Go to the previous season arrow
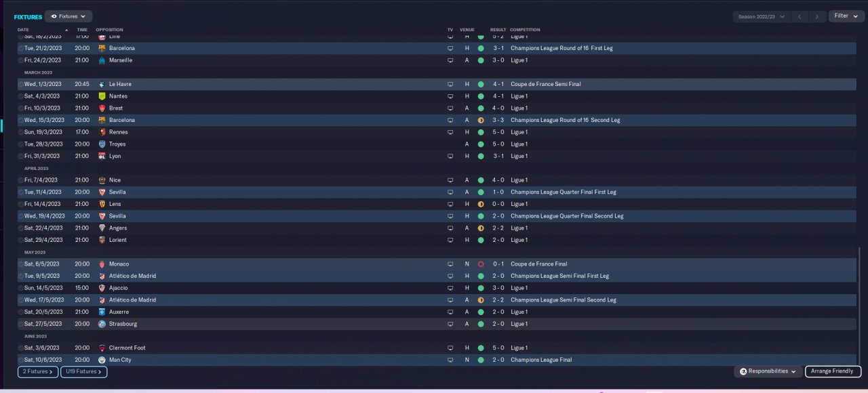This screenshot has width=868, height=393. point(801,16)
